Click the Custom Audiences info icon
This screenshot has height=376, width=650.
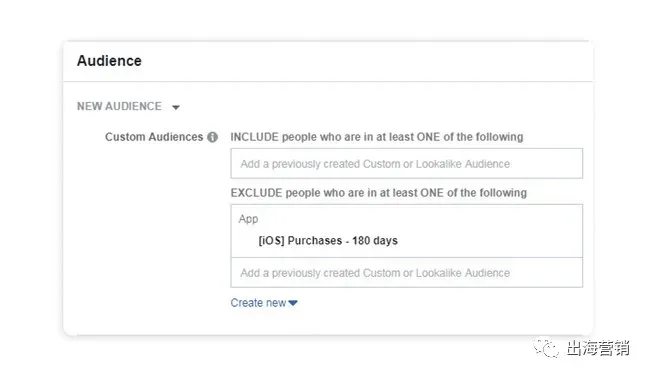pos(212,137)
